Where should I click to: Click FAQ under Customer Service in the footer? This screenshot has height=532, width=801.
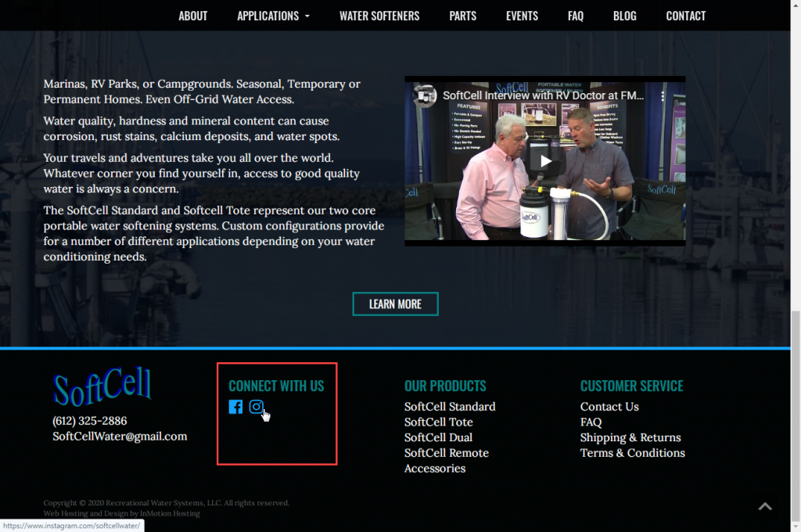591,422
